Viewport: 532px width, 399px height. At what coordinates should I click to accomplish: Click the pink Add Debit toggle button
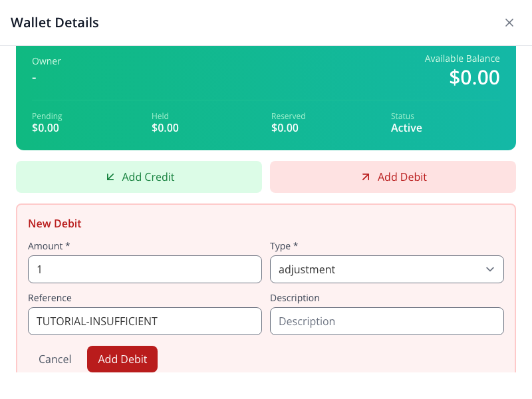[393, 177]
